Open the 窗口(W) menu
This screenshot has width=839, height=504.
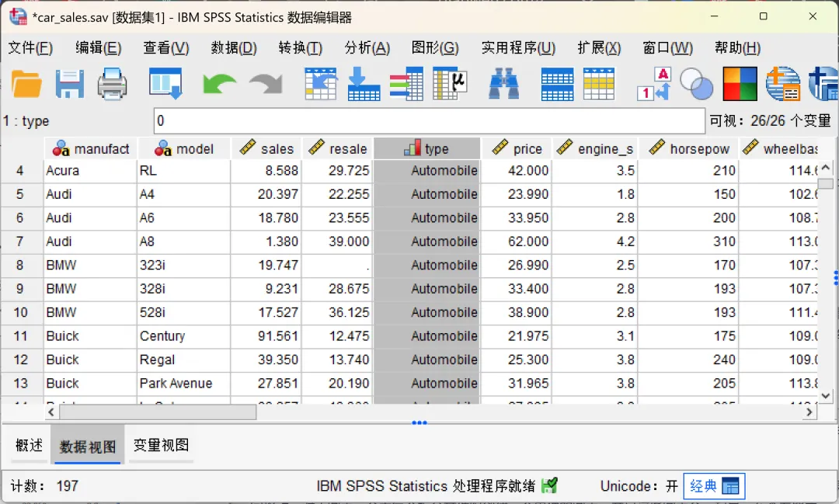668,48
